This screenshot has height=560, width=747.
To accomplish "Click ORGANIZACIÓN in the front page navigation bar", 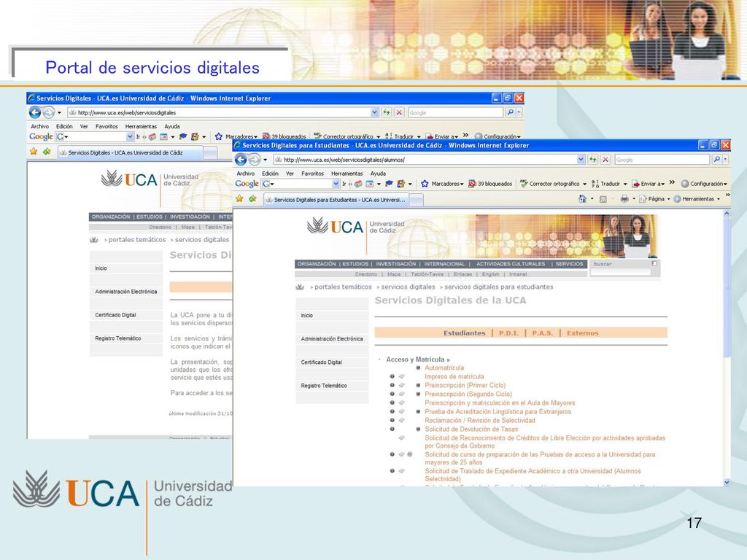I will tap(317, 264).
